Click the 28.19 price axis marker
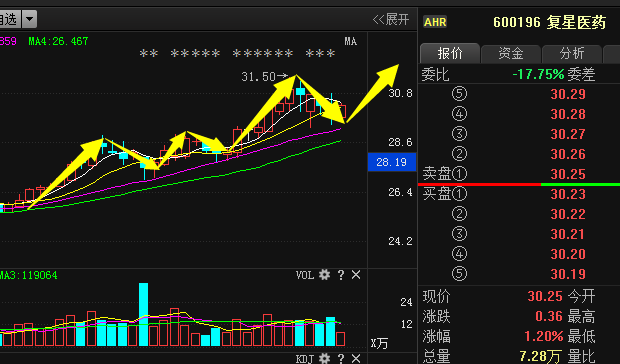 coord(391,162)
